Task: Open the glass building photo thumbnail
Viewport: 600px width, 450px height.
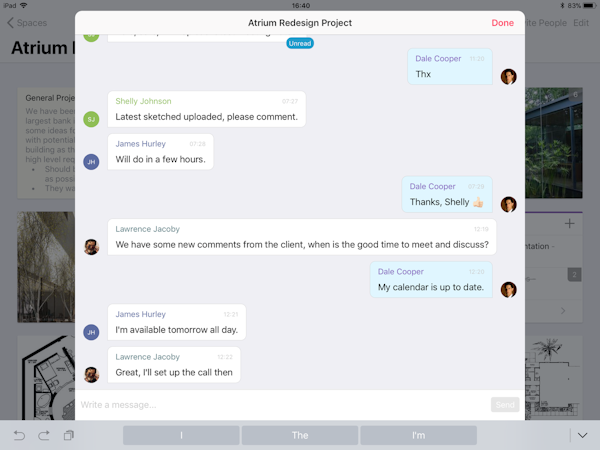Action: [x=554, y=143]
